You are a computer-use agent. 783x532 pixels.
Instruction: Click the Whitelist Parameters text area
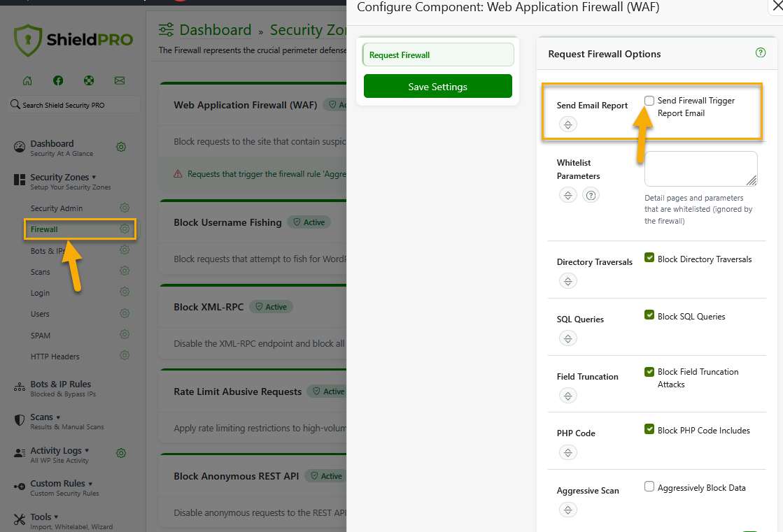click(700, 168)
